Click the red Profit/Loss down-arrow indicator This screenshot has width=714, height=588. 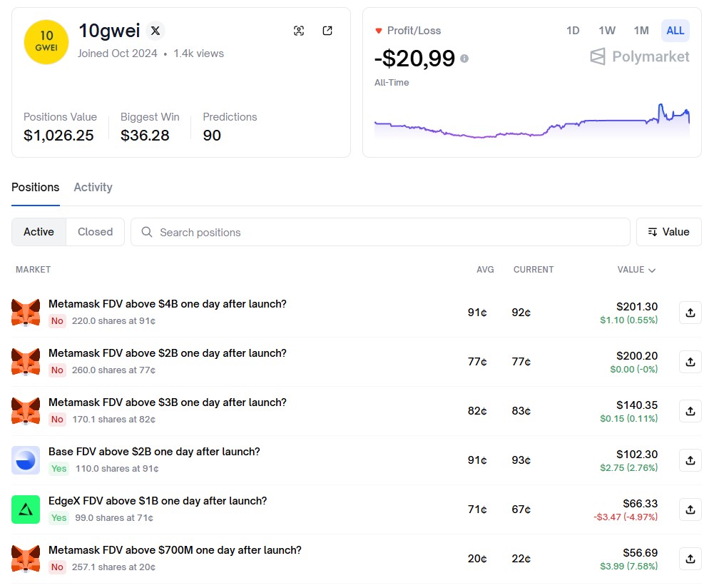(x=379, y=31)
